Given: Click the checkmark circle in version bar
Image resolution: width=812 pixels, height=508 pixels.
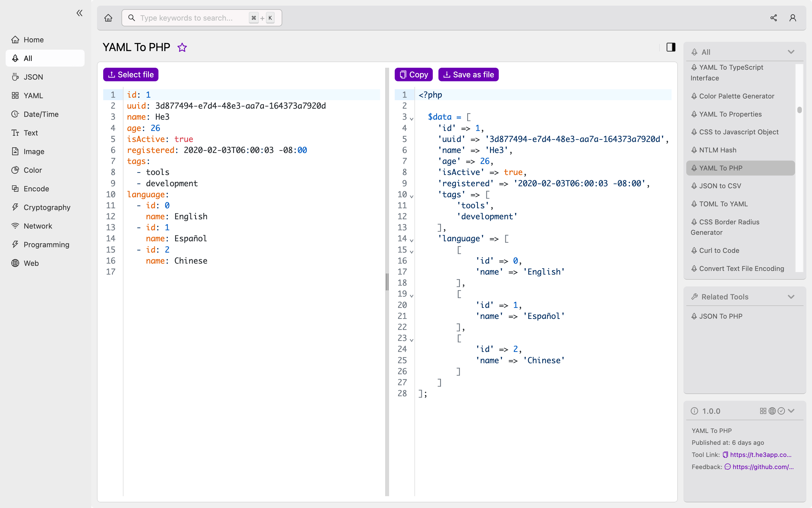Looking at the screenshot, I should tap(781, 411).
